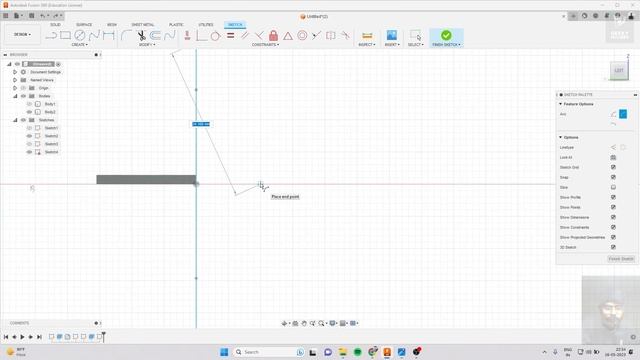Click the timeline Play button
This screenshot has height=360, width=640.
tap(22, 337)
